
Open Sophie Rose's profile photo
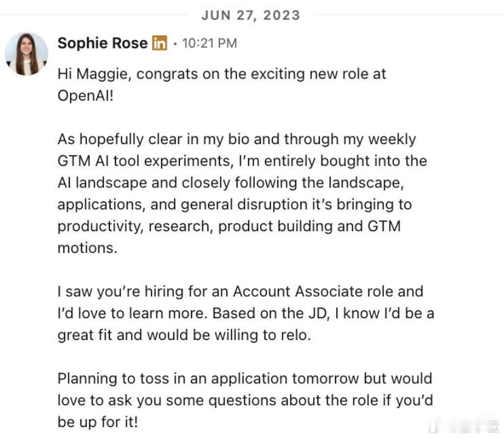26,54
